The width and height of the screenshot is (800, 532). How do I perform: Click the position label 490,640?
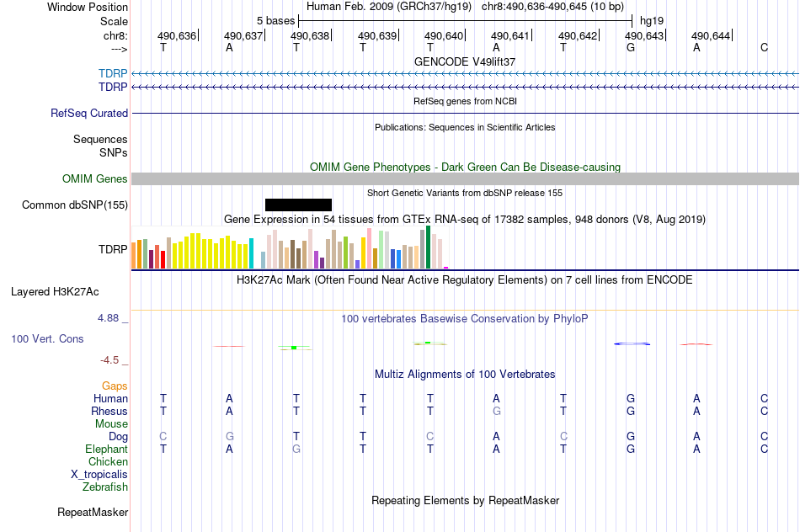click(443, 35)
